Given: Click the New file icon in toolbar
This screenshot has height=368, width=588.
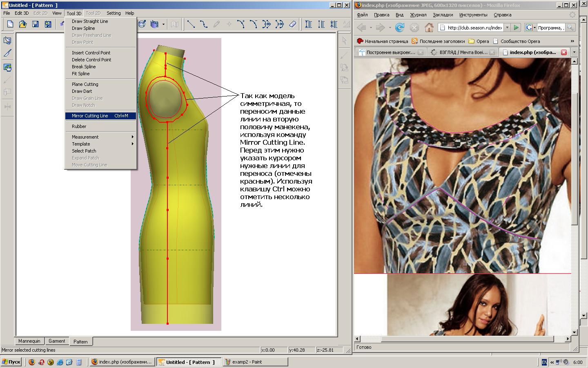Looking at the screenshot, I should [10, 25].
